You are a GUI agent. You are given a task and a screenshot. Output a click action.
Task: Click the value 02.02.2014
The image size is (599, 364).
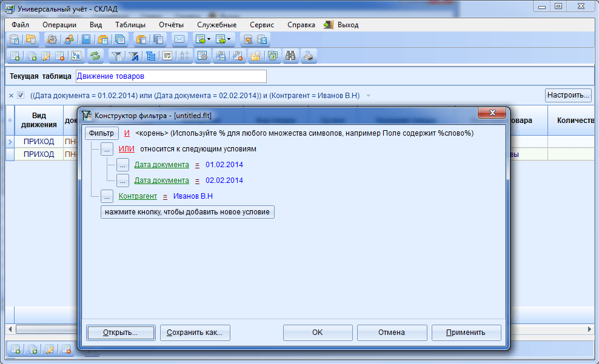(x=224, y=180)
